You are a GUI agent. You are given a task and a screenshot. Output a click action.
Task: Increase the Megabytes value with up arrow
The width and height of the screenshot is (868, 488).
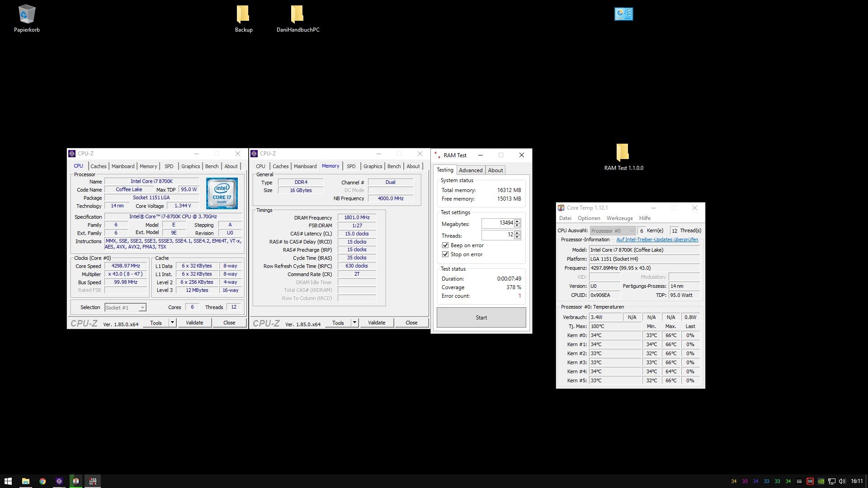[517, 221]
